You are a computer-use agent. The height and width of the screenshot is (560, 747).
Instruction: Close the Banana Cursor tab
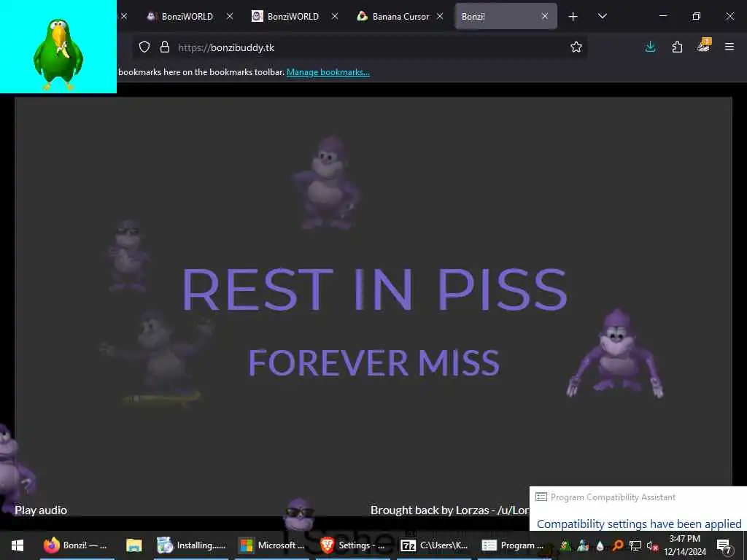[x=440, y=16]
